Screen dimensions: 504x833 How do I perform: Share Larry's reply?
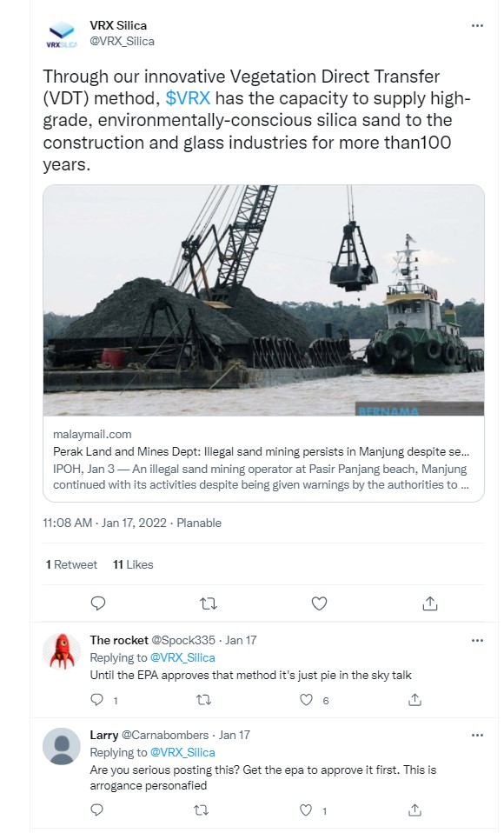414,810
